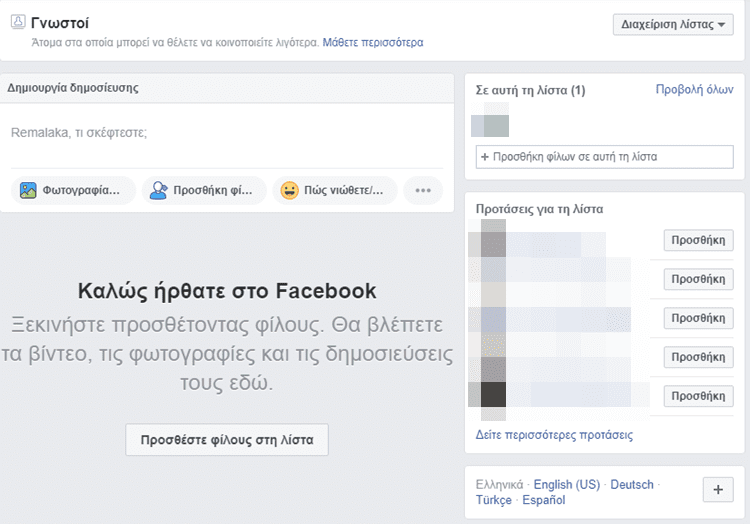
Task: Click Προσθήκη for the fifth suggestion
Action: tap(698, 396)
